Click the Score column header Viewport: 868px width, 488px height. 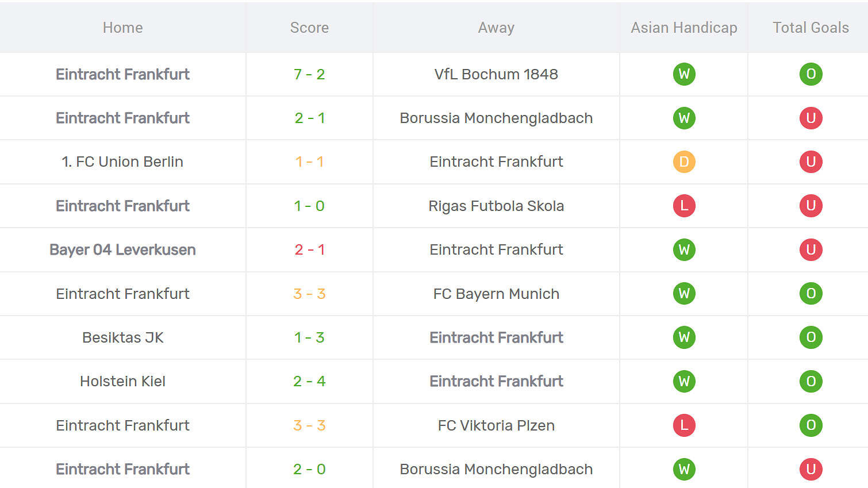309,28
